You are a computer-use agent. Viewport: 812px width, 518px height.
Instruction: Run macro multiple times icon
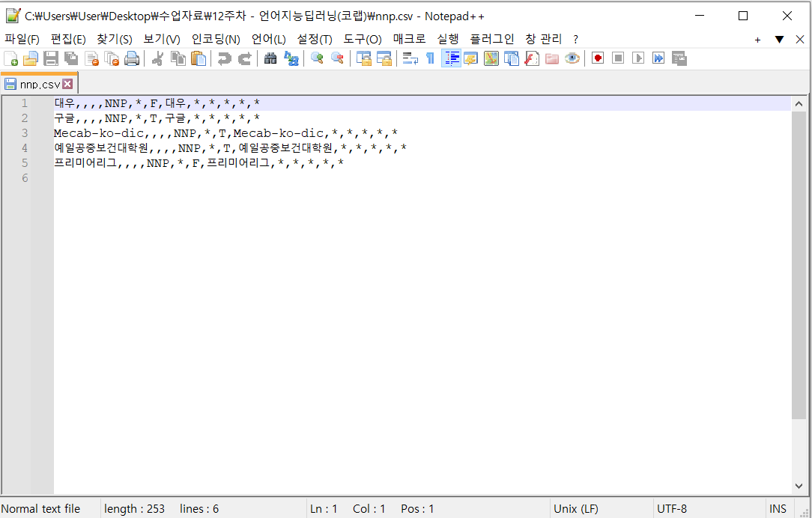(658, 58)
